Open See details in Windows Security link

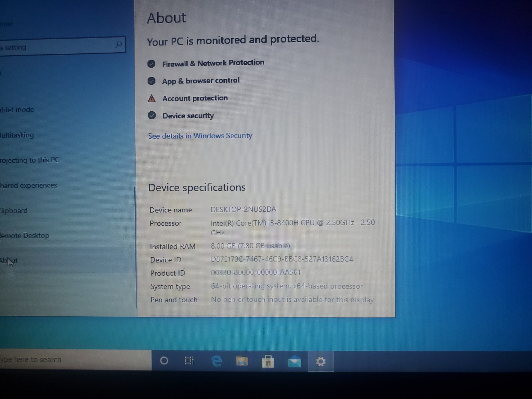click(200, 136)
